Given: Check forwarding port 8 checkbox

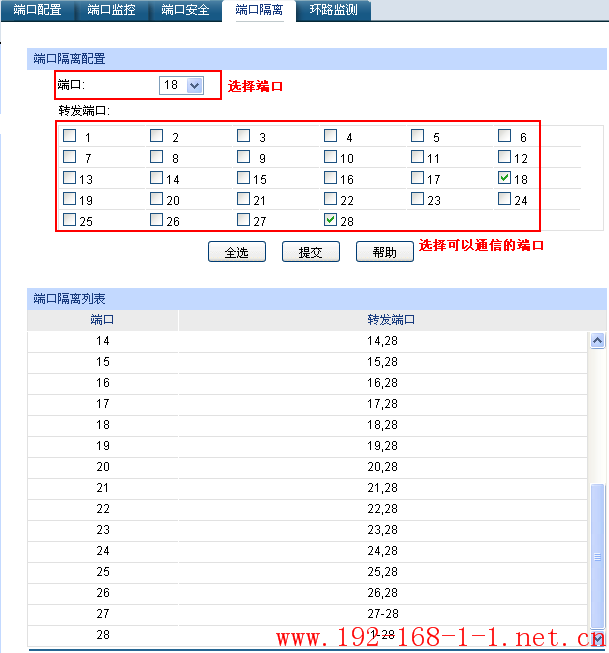Looking at the screenshot, I should point(157,157).
